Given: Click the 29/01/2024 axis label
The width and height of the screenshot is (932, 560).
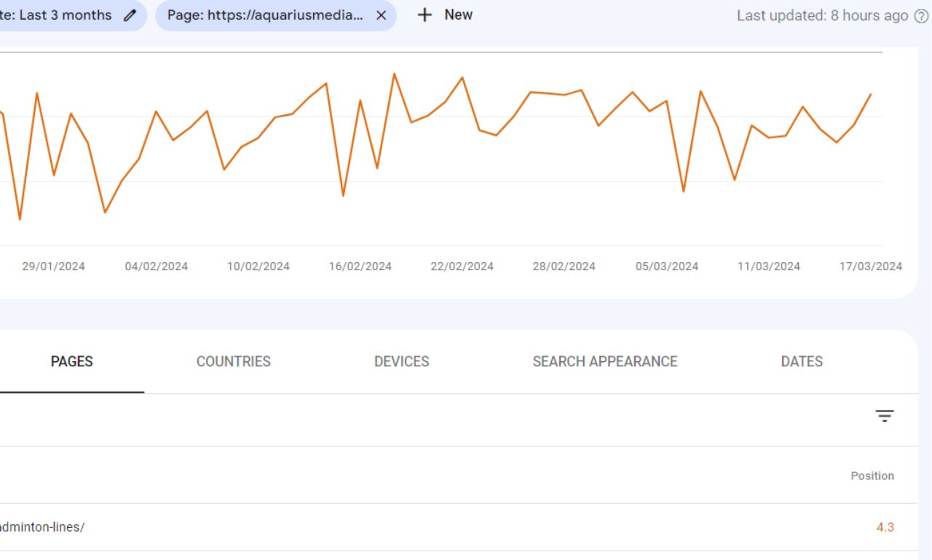Looking at the screenshot, I should [x=54, y=266].
